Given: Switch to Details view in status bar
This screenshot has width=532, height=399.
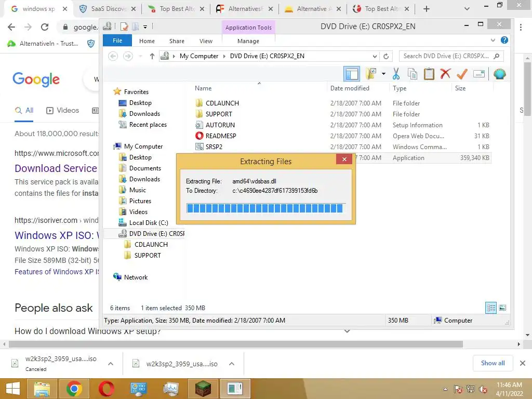Looking at the screenshot, I should pos(491,308).
